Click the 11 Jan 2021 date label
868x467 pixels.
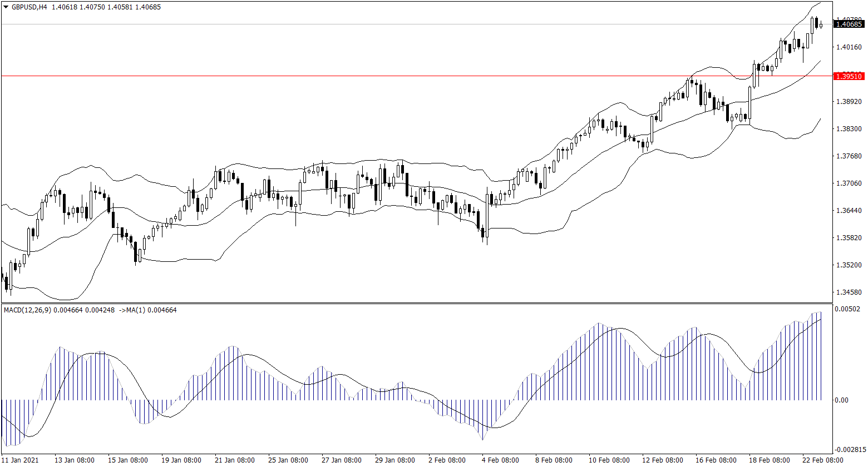click(21, 460)
